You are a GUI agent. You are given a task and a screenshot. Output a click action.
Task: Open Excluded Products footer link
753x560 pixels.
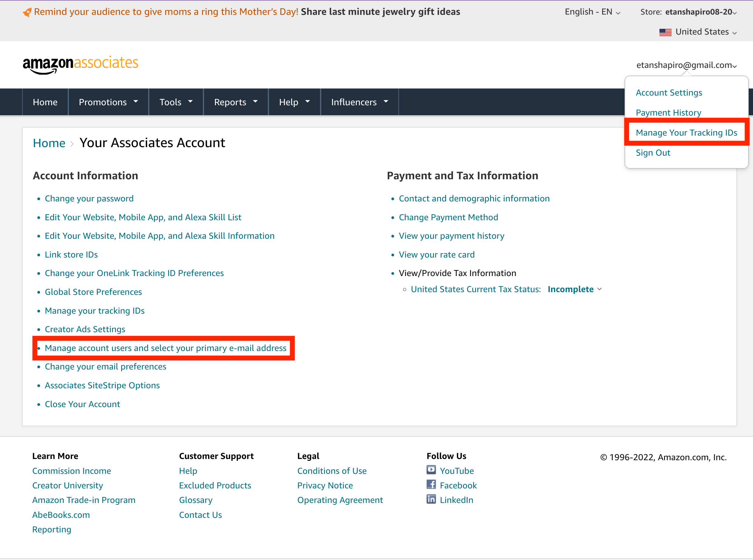tap(215, 485)
